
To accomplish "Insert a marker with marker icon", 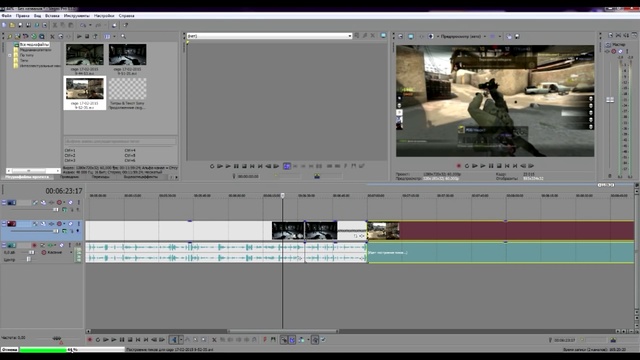I will (x=265, y=340).
